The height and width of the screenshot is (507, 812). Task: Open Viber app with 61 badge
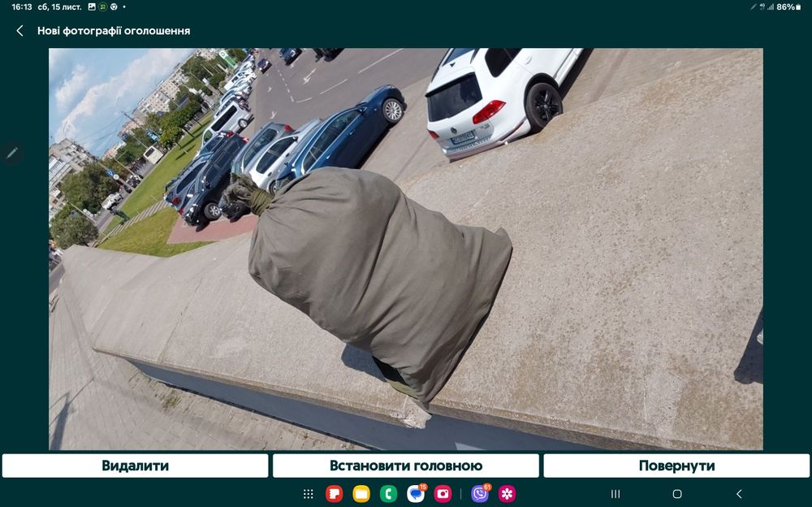coord(481,493)
